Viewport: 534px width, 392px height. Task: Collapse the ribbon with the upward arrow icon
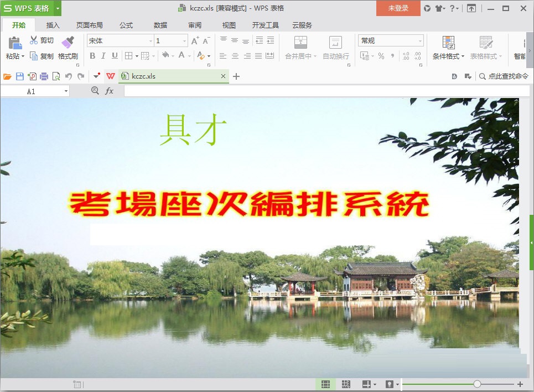click(471, 8)
